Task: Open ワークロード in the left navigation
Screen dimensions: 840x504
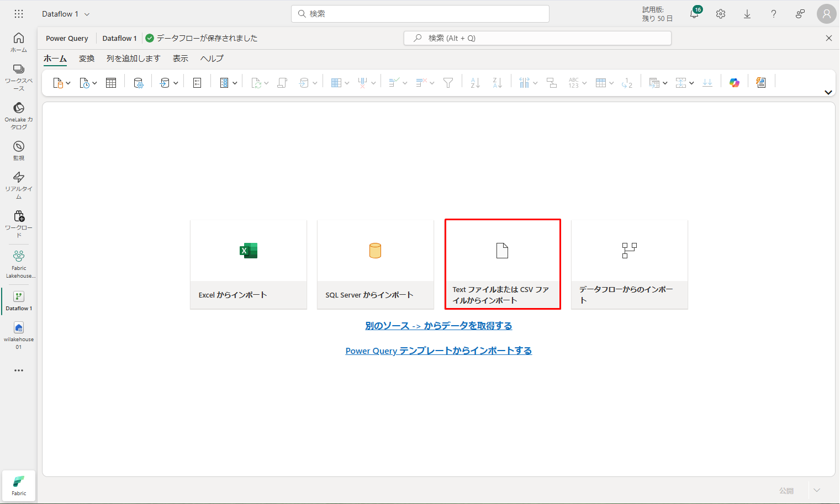Action: pos(19,224)
